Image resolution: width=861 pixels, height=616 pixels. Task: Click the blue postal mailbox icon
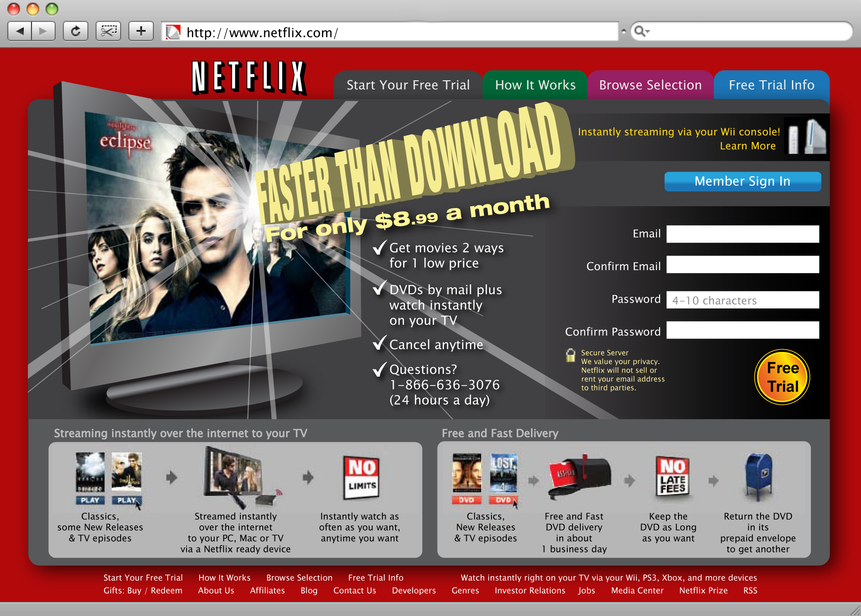click(x=758, y=477)
